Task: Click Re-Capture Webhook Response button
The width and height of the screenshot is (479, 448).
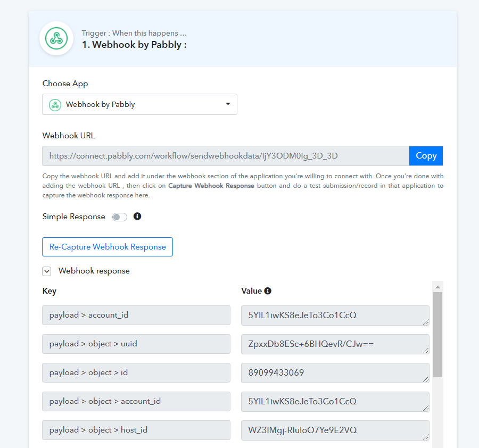Action: (108, 247)
